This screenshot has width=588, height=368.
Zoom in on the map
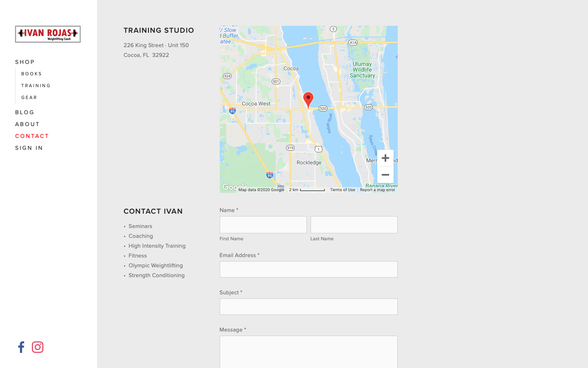385,158
